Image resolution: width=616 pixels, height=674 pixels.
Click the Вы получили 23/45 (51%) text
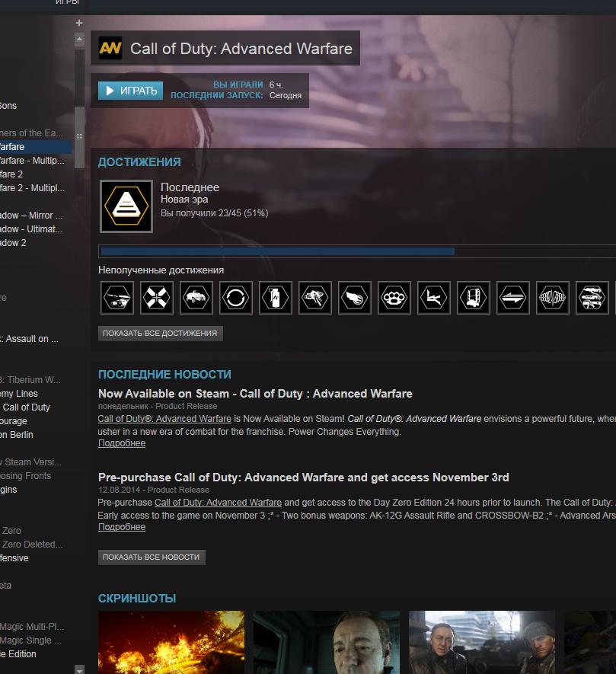pyautogui.click(x=215, y=213)
